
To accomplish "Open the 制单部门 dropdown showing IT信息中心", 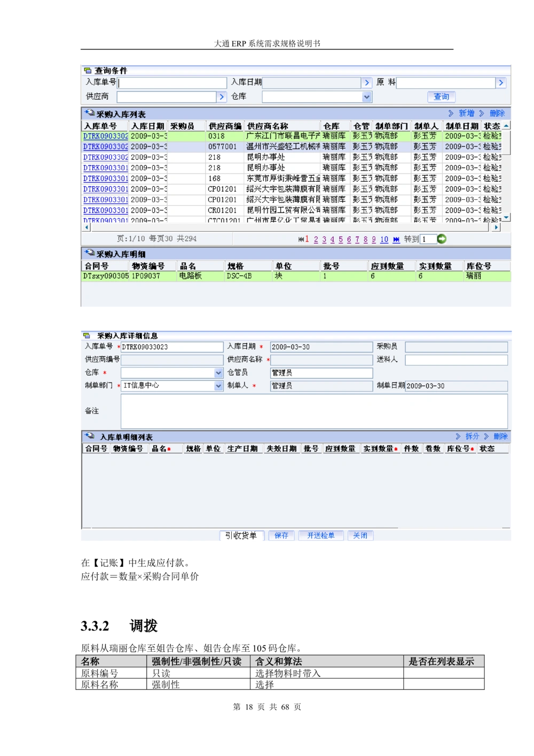I will coord(218,386).
